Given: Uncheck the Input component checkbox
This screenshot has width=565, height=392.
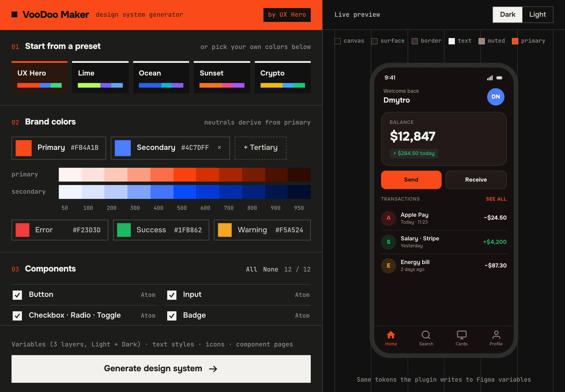Looking at the screenshot, I should click(172, 295).
